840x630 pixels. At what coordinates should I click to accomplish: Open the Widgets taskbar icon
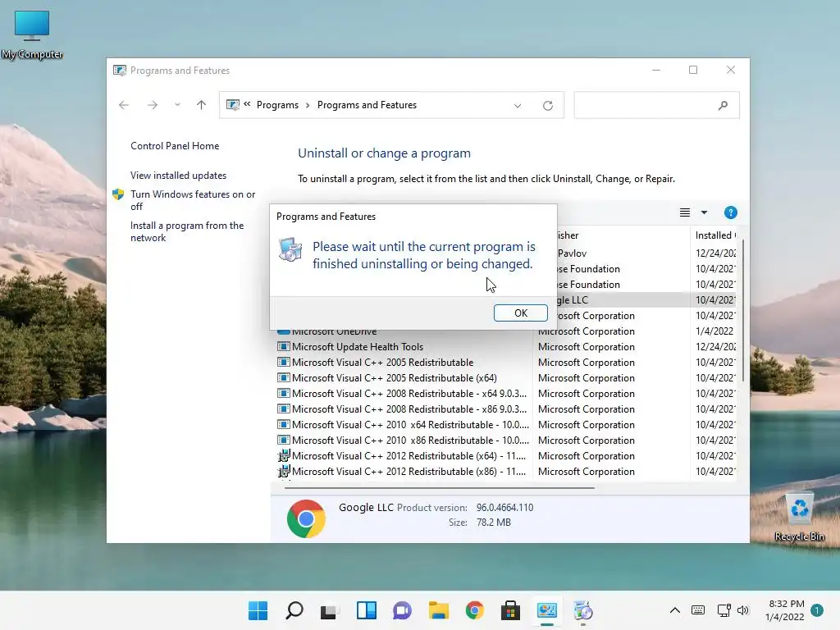pos(367,610)
